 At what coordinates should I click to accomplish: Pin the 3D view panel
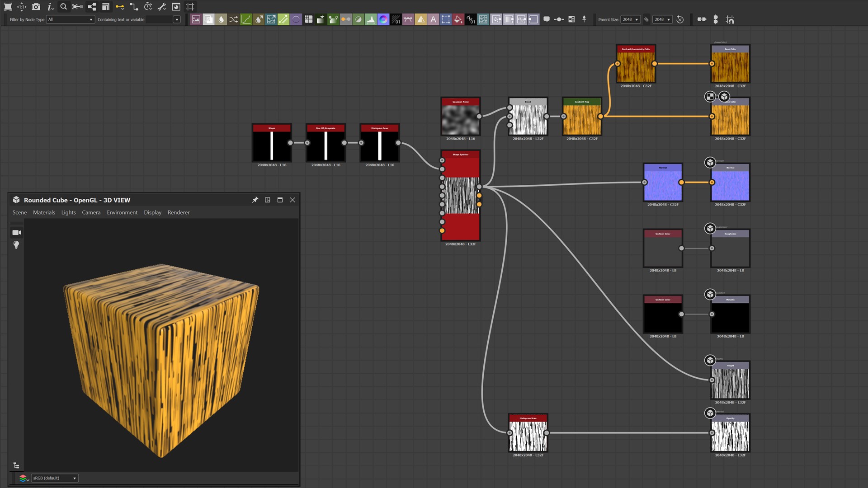pos(255,200)
